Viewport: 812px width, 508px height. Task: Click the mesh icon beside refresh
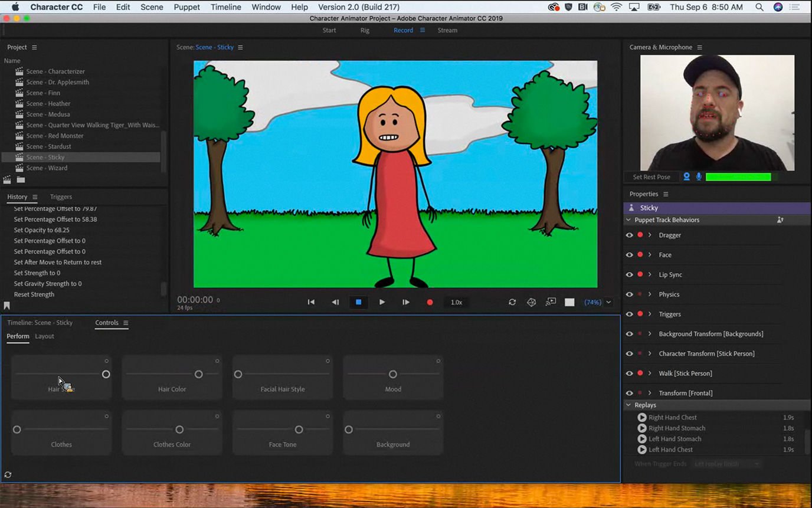tap(531, 302)
